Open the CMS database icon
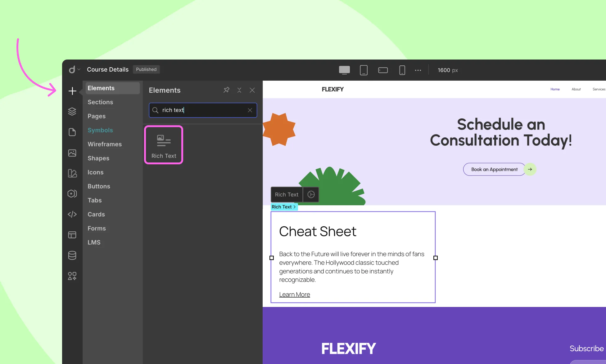 pos(72,255)
